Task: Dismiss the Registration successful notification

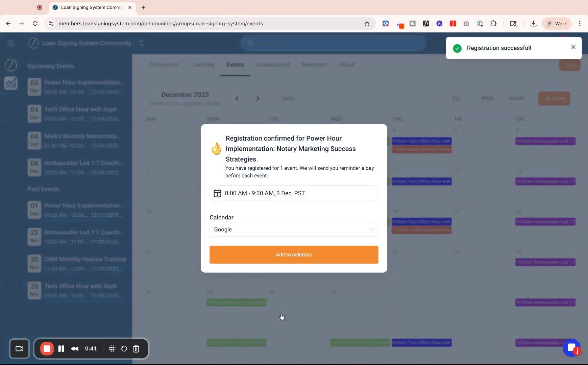Action: [x=573, y=47]
